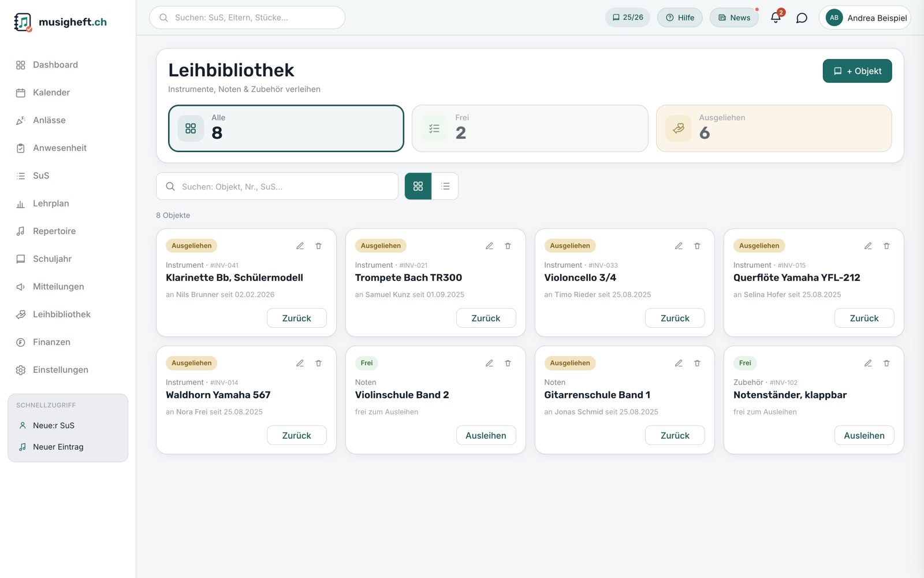Screen dimensions: 924x578
Task: Delete the Waldhorn Yamaha 567 entry
Action: click(x=318, y=363)
